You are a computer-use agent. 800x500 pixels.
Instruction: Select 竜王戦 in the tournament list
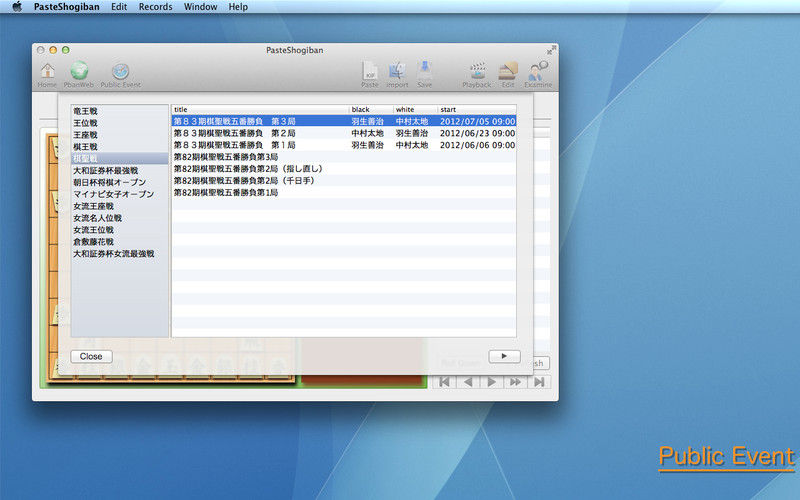(85, 111)
